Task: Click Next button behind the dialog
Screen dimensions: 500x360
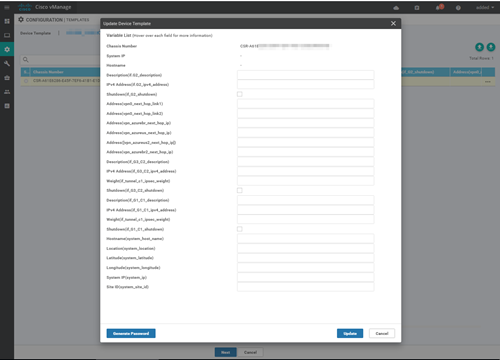Action: click(226, 352)
